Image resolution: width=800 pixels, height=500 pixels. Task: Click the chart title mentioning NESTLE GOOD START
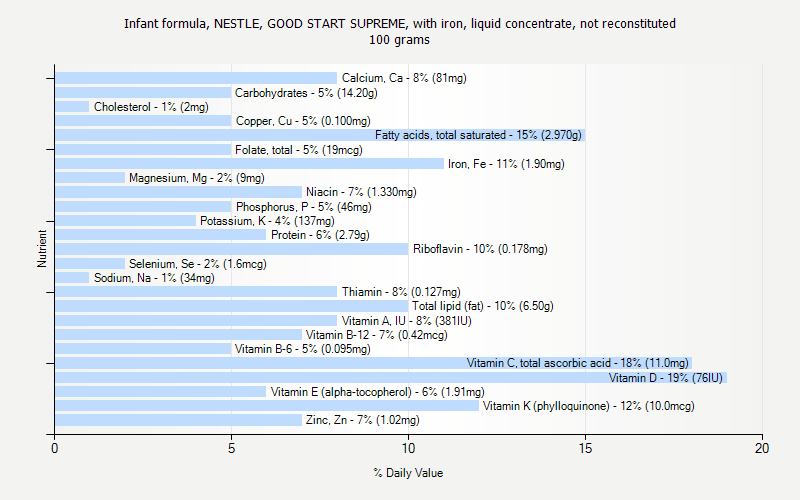pyautogui.click(x=400, y=23)
